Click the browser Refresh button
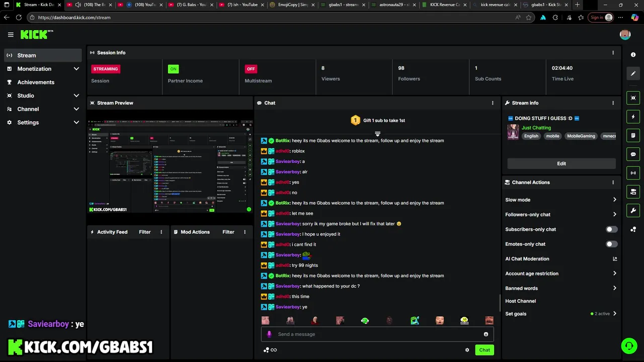Viewport: 644px width, 362px height. [x=19, y=17]
